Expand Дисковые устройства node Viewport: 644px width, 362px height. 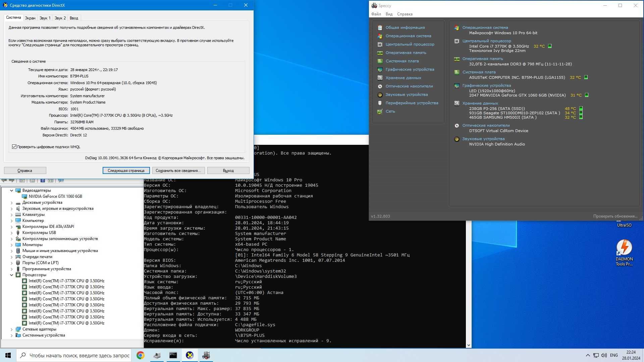point(12,202)
